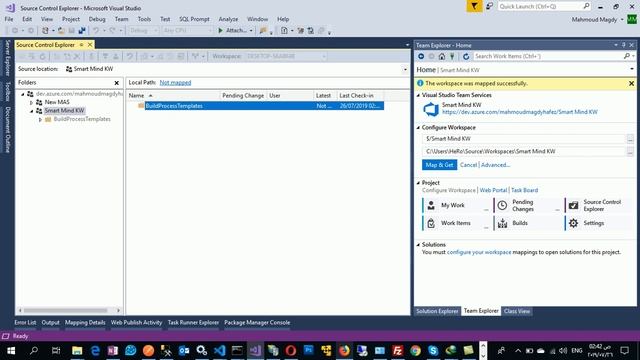Open Team Explorer Home icon

click(x=442, y=56)
